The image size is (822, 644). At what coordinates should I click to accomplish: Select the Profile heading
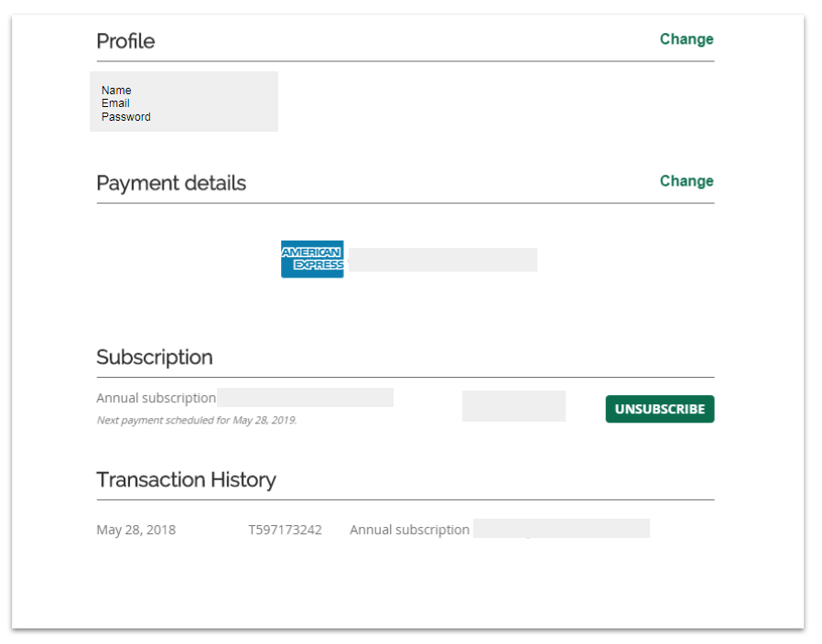125,41
